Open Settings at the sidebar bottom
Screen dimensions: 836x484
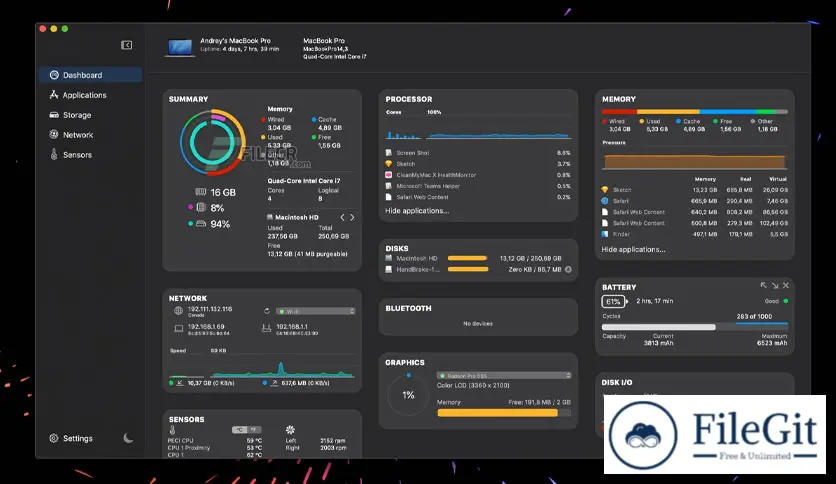coord(71,438)
